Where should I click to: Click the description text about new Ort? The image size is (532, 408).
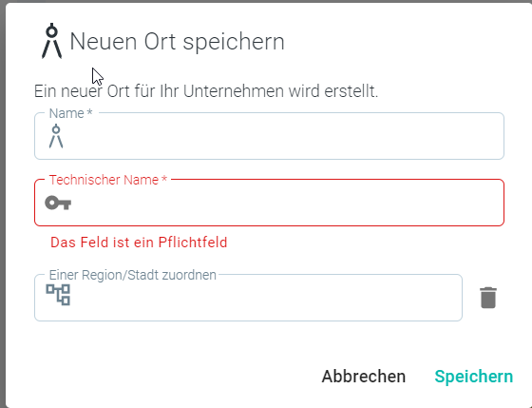[x=206, y=91]
